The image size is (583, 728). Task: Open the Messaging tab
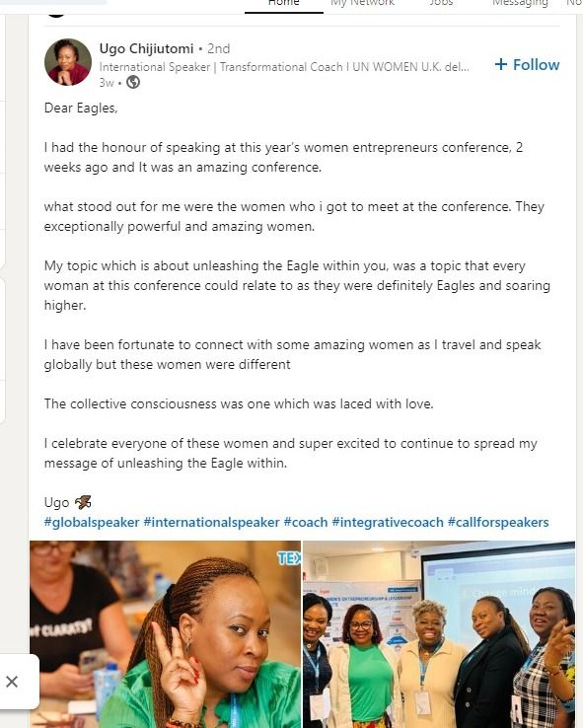pyautogui.click(x=520, y=3)
